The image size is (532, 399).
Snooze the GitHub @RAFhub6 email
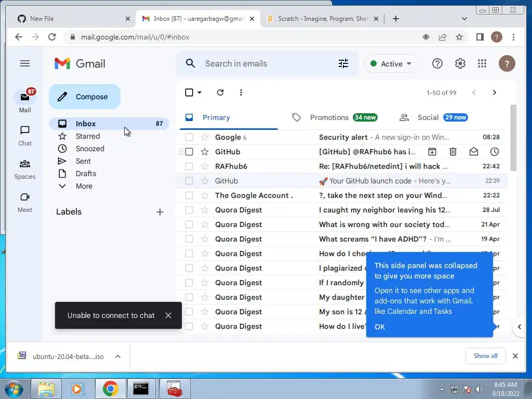pyautogui.click(x=495, y=152)
